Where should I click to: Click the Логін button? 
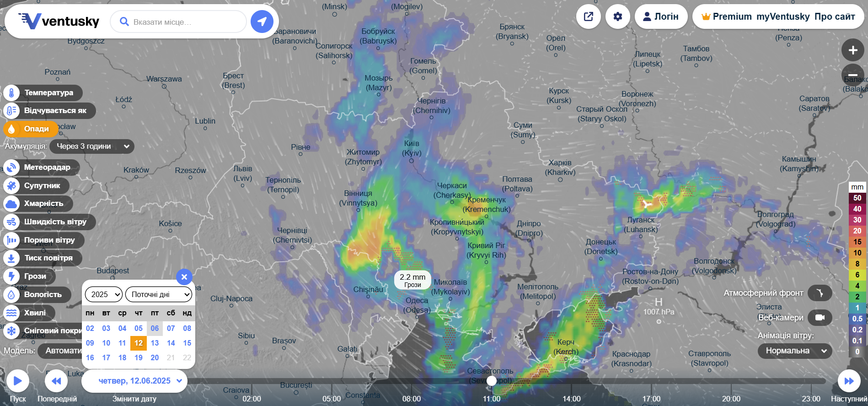661,17
